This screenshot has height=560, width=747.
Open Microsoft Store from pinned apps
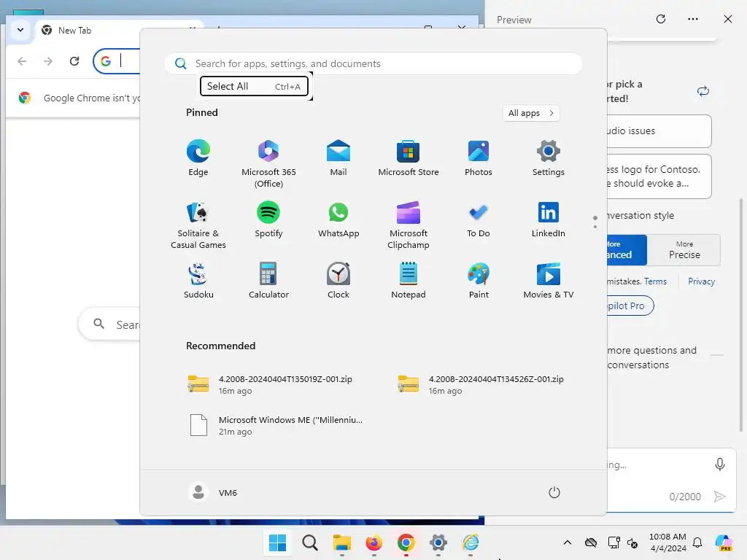409,158
